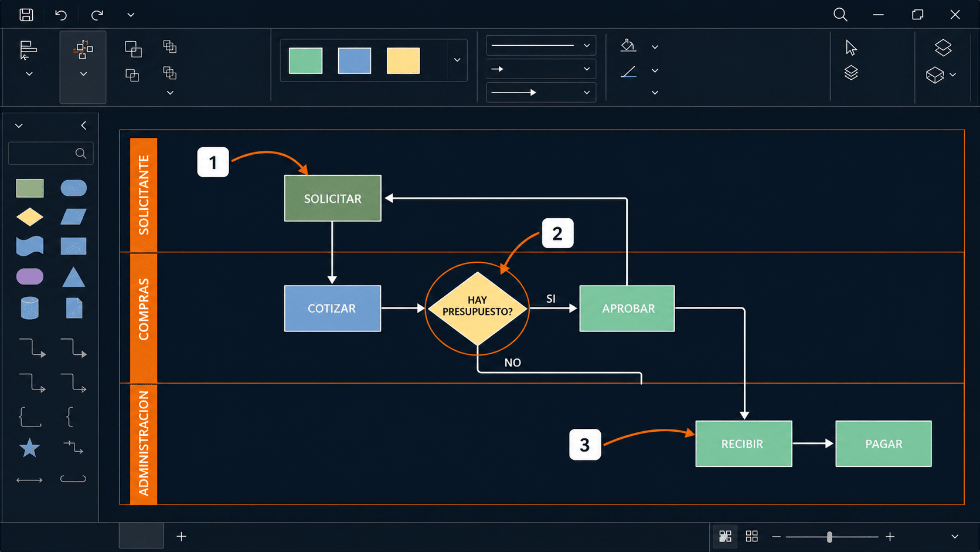
Task: Expand the shape styles gallery
Action: point(457,60)
